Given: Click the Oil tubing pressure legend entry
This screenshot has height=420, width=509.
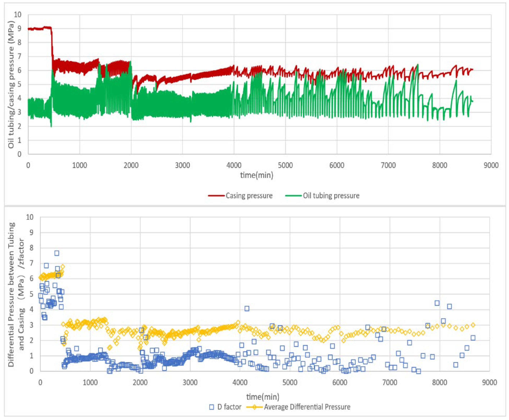Looking at the screenshot, I should [331, 195].
